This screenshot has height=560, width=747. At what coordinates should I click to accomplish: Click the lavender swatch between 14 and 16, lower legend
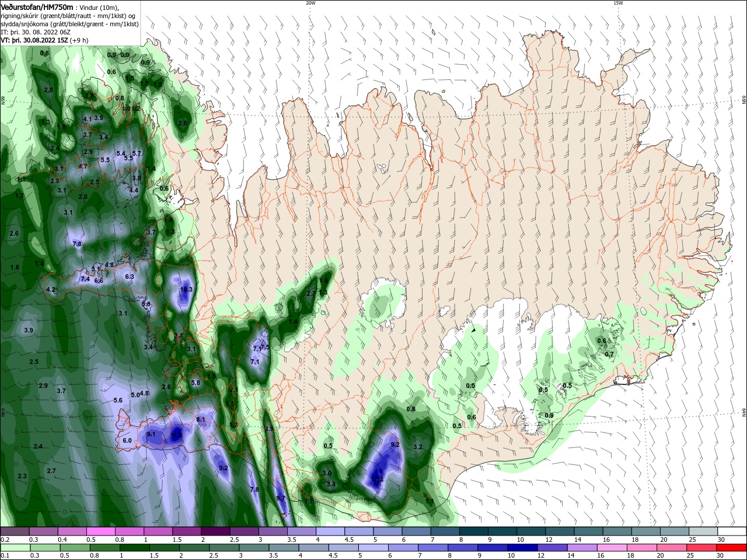[x=582, y=548]
